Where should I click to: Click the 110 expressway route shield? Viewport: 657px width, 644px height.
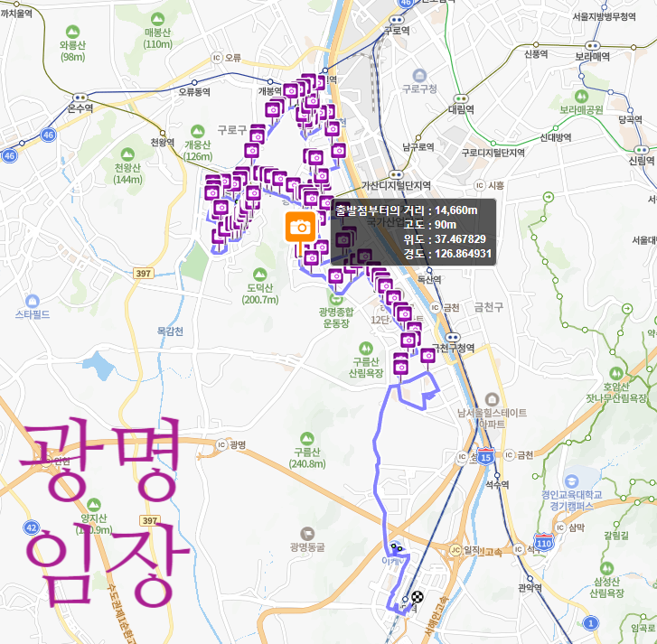544,543
